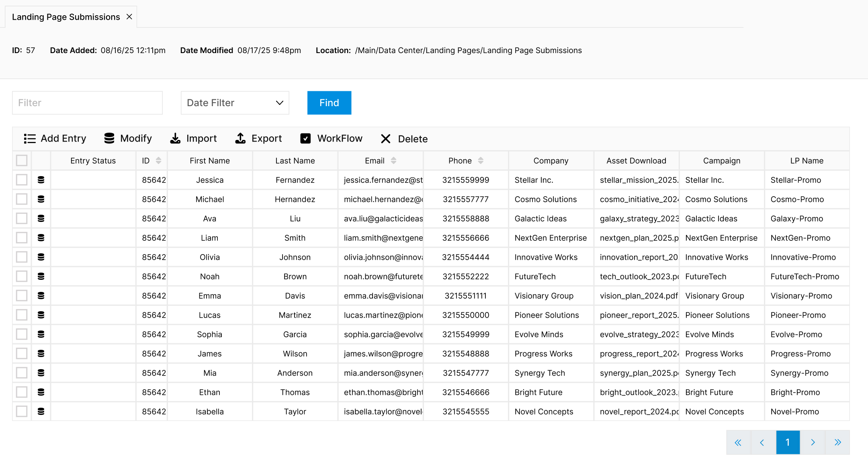The height and width of the screenshot is (464, 868).
Task: Check the row for Ethan Thomas
Action: click(x=22, y=392)
